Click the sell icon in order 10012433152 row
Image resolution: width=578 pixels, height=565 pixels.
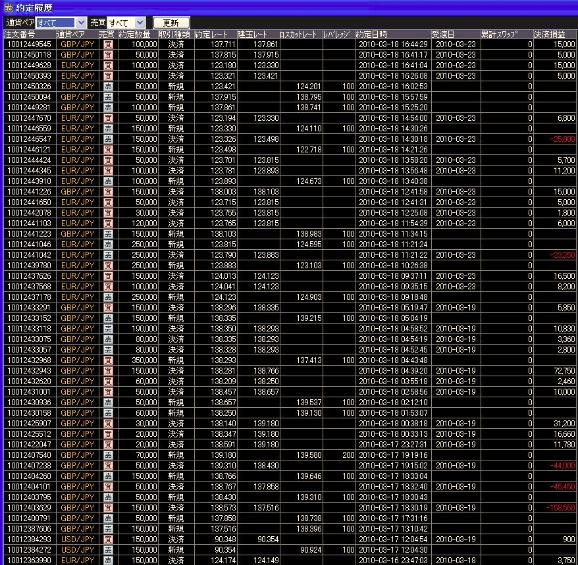108,318
